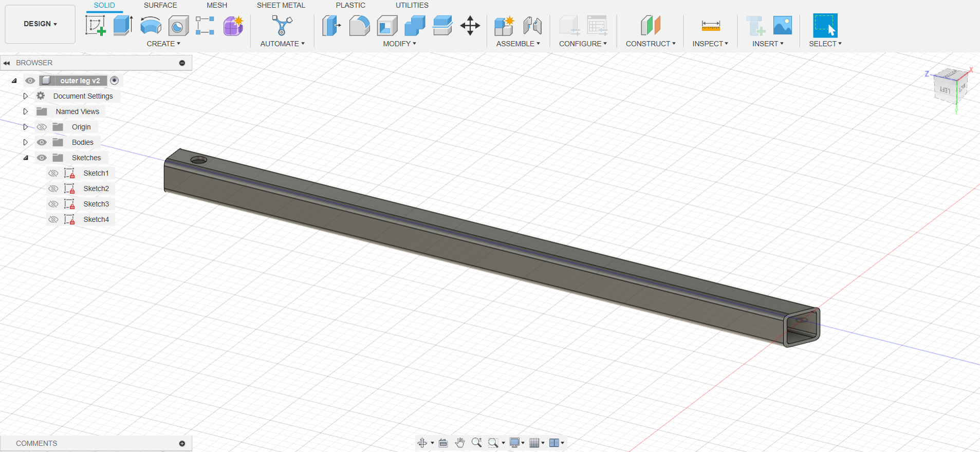Click the Orbit navigation icon

(x=422, y=443)
